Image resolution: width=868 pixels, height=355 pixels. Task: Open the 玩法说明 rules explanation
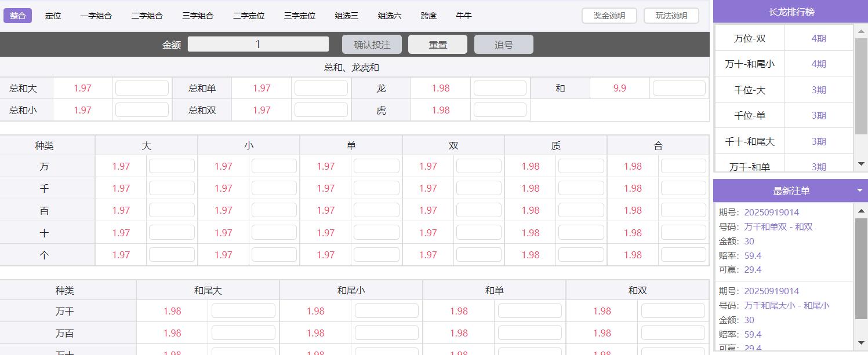(x=671, y=15)
